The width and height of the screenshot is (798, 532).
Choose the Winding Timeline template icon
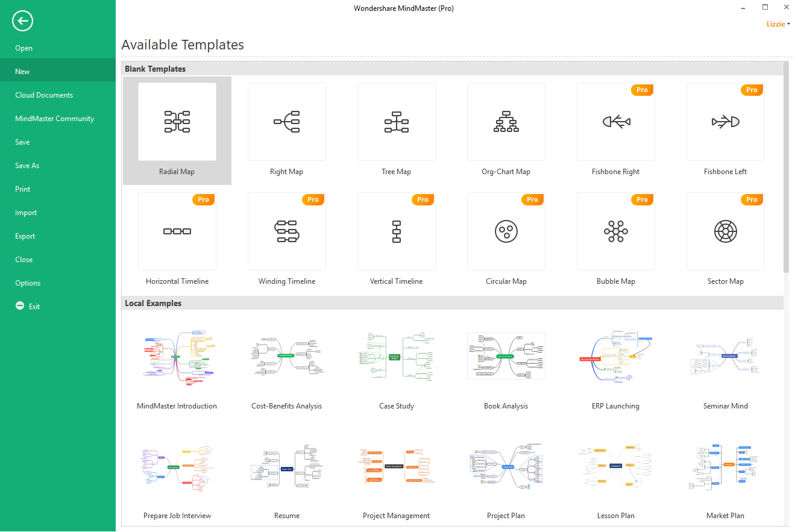click(287, 231)
